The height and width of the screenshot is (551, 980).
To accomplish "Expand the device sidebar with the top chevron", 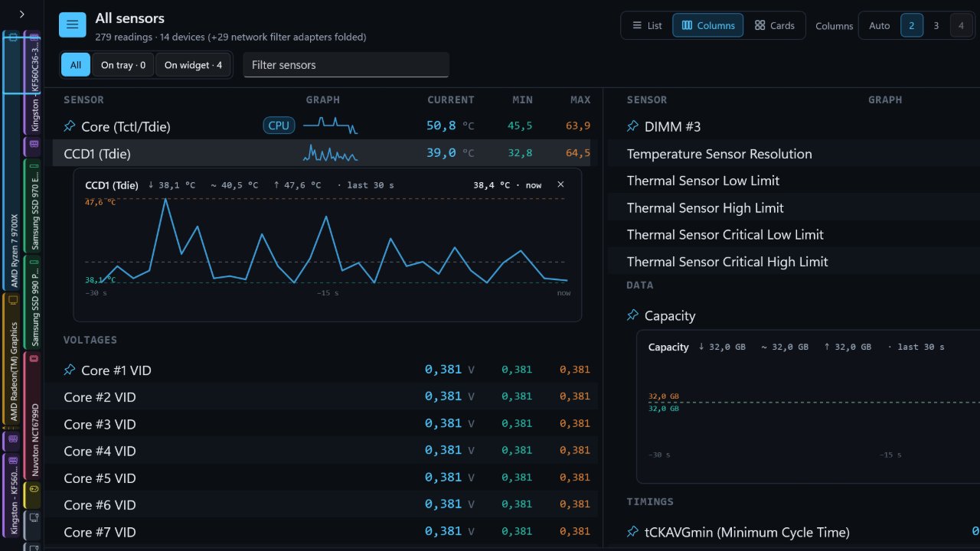I will [x=21, y=14].
